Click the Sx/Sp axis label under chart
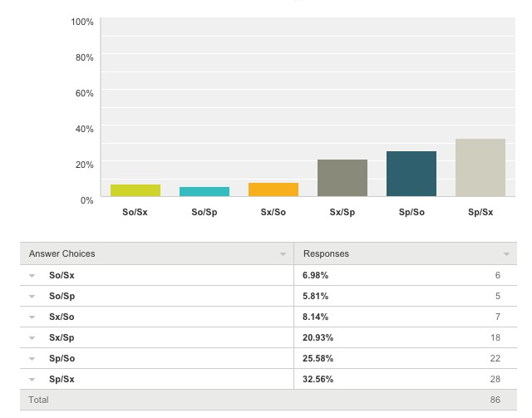The image size is (532, 418). (x=342, y=212)
